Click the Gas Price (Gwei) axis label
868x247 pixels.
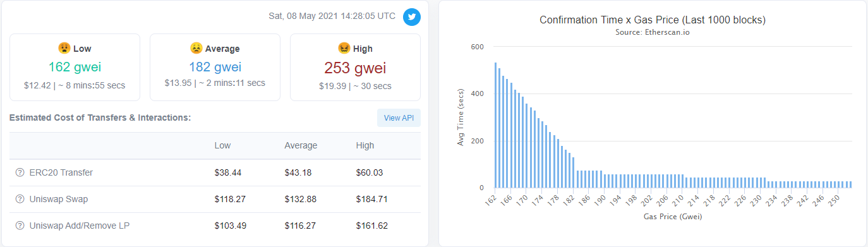tap(673, 217)
